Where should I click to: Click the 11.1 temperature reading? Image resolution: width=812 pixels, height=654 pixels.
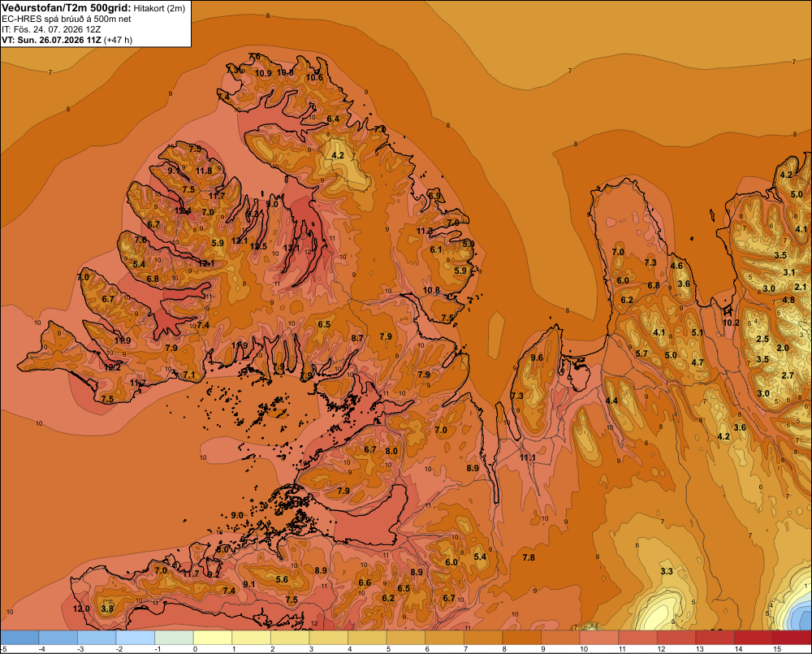coord(528,457)
